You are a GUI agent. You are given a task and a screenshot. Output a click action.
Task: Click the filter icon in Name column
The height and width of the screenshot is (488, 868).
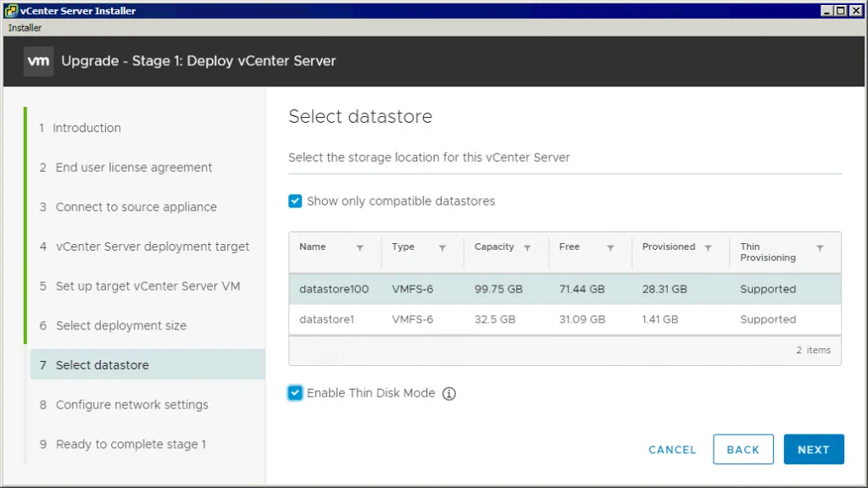[x=360, y=248]
